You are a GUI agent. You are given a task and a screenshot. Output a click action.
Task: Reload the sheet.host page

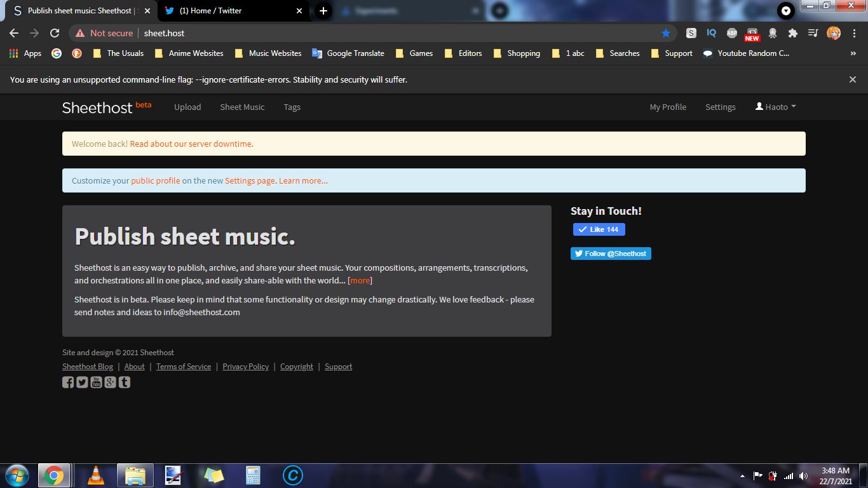coord(55,33)
